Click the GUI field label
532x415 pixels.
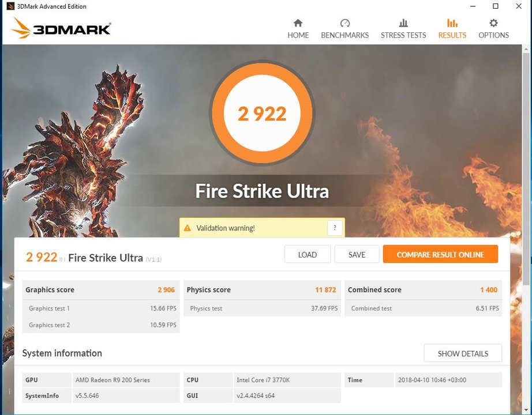192,395
